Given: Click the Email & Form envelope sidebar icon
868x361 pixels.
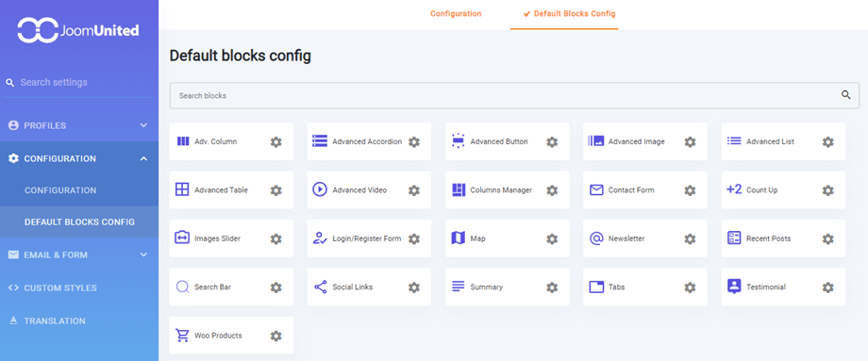Looking at the screenshot, I should pyautogui.click(x=13, y=254).
